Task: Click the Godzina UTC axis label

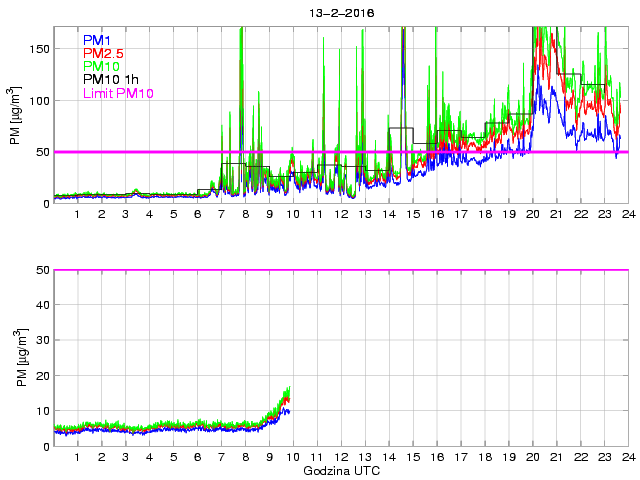Action: point(342,471)
